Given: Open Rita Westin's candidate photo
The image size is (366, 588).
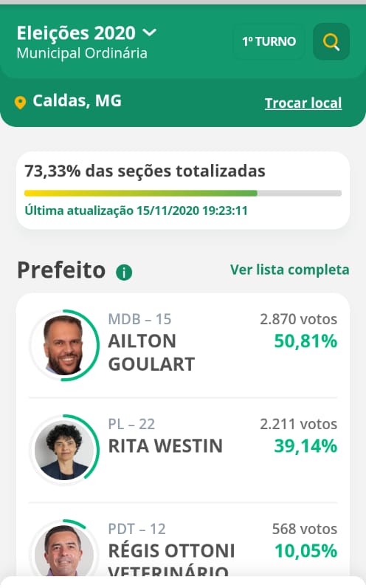Looking at the screenshot, I should click(x=64, y=450).
